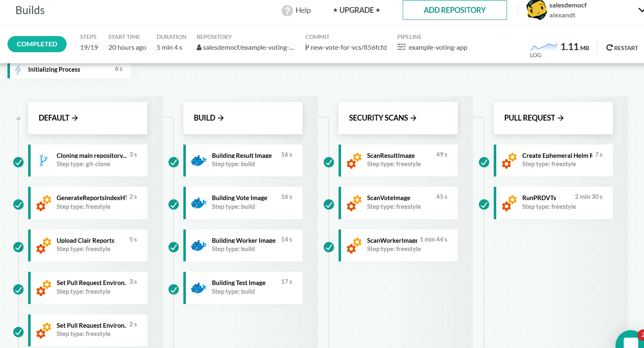Click the Docker icon for Building Result Image
Viewport: 644px width, 348px height.
tap(199, 160)
